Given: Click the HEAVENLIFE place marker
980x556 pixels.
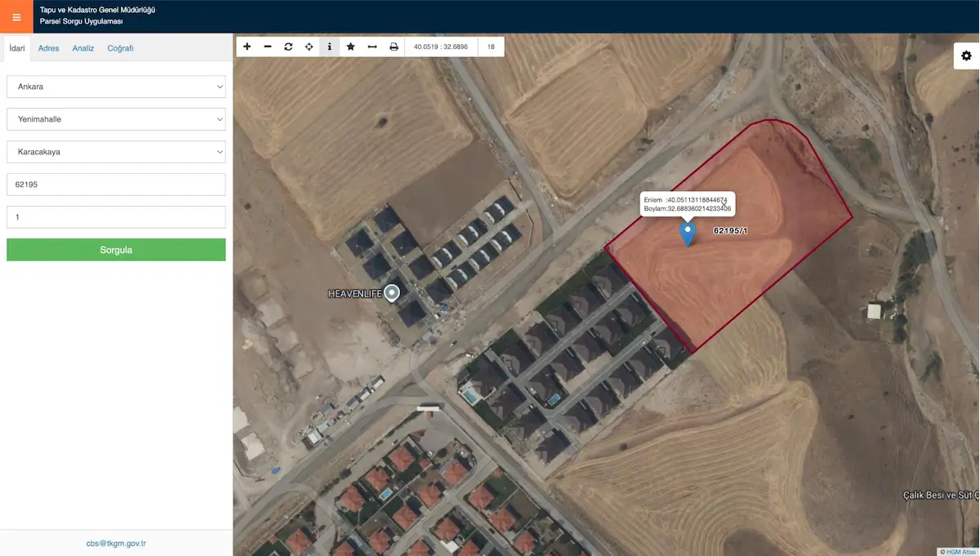Looking at the screenshot, I should pyautogui.click(x=392, y=292).
